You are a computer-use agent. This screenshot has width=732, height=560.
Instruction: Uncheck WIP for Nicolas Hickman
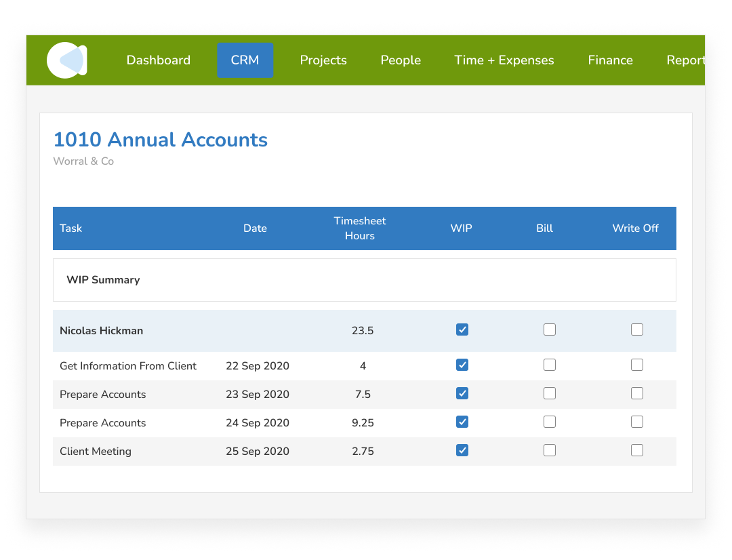pyautogui.click(x=462, y=330)
